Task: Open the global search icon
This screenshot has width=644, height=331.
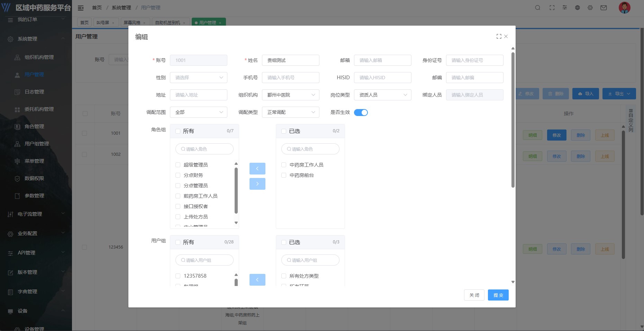Action: coord(537,7)
